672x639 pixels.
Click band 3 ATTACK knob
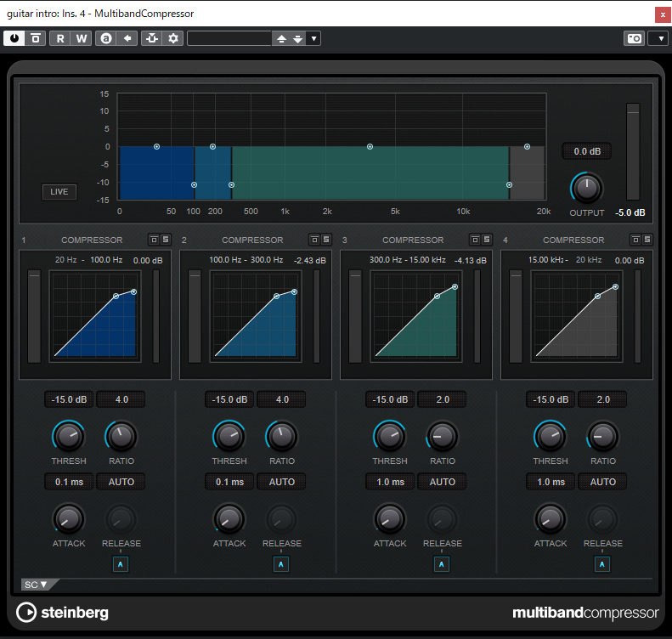coord(390,519)
